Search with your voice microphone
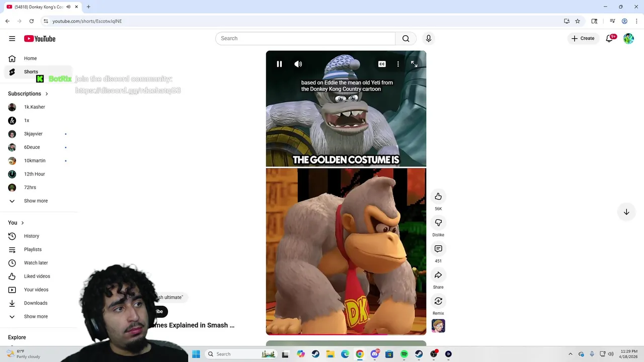Image resolution: width=644 pixels, height=362 pixels. (x=429, y=38)
